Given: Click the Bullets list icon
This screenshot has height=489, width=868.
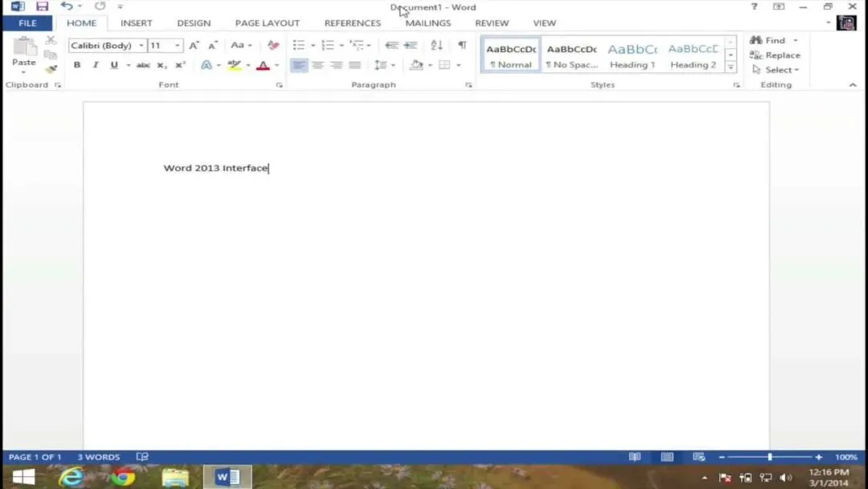Looking at the screenshot, I should [299, 45].
